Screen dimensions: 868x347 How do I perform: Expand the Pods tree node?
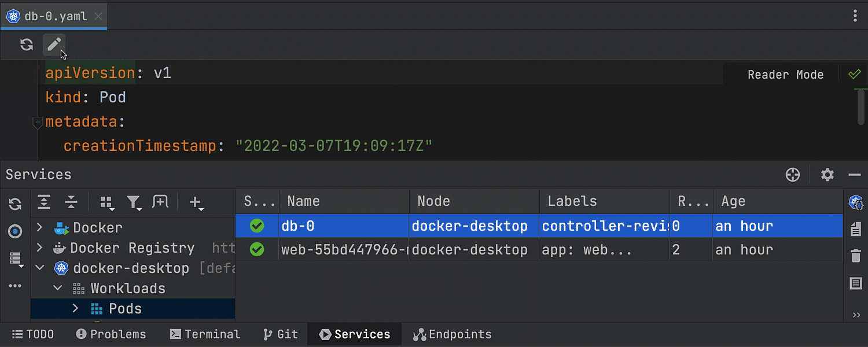coord(75,308)
